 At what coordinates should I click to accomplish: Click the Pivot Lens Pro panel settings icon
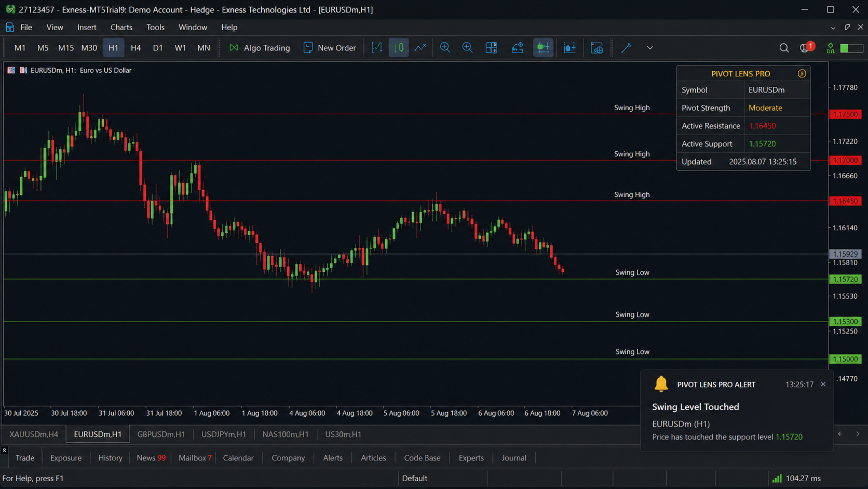coord(802,74)
